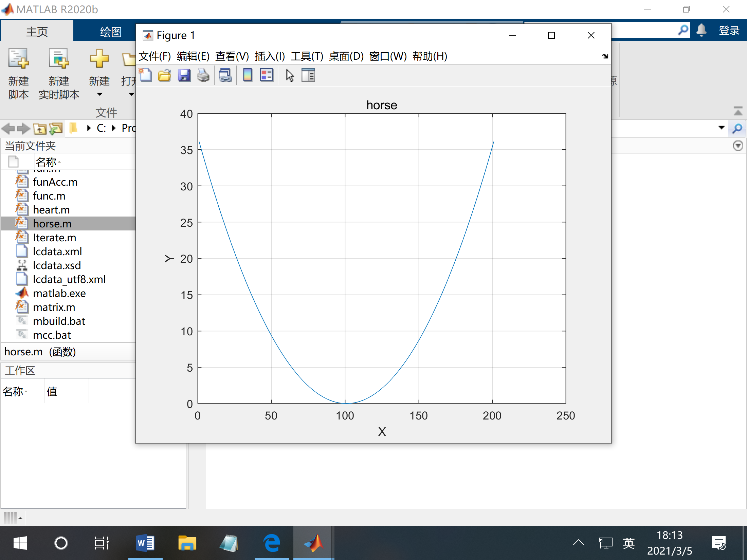
Task: Switch to the 绘图 ribbon tab
Action: click(x=111, y=32)
